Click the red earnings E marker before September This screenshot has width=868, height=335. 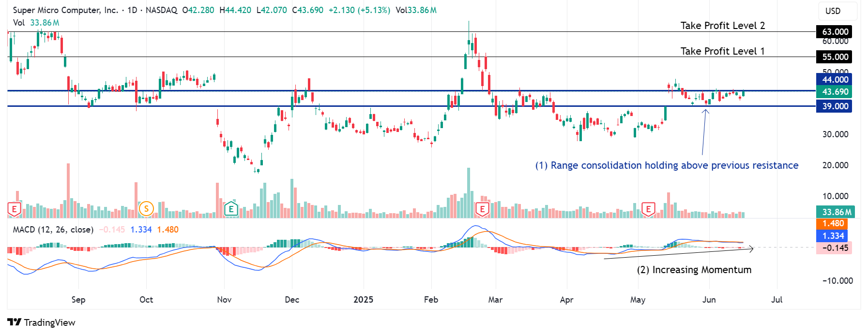(x=14, y=209)
